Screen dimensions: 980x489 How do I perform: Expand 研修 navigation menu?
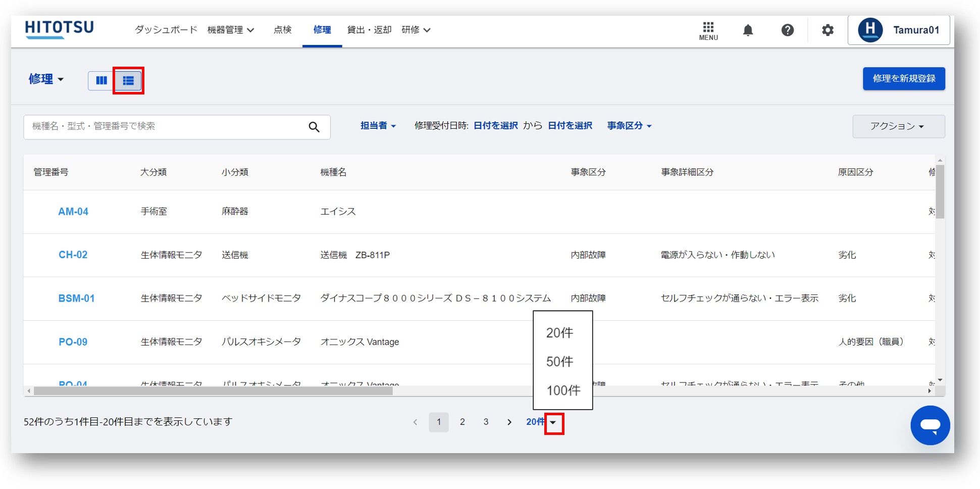[x=416, y=30]
